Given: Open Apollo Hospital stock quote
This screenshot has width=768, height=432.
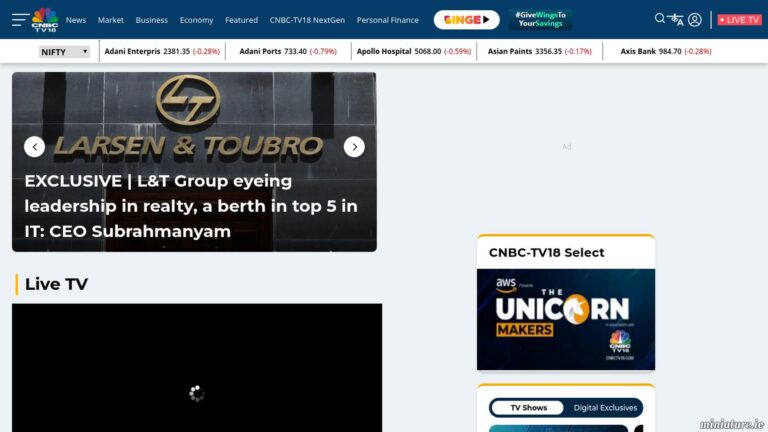Looking at the screenshot, I should point(414,51).
